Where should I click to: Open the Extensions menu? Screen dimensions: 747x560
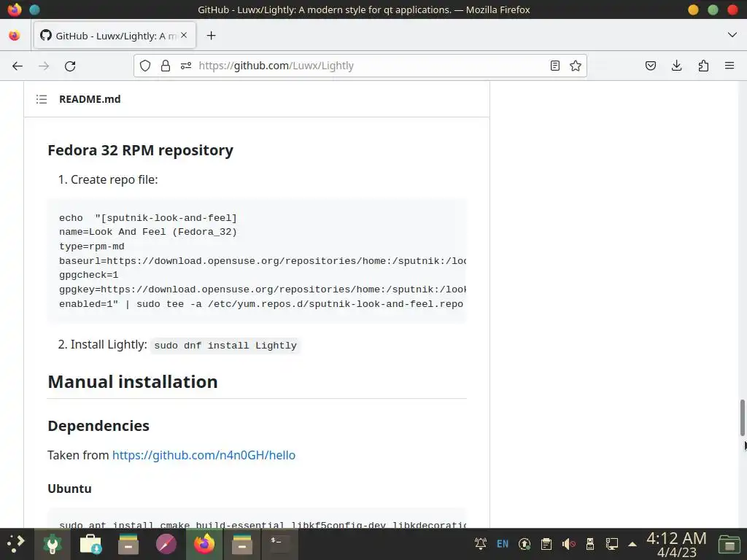pos(703,66)
